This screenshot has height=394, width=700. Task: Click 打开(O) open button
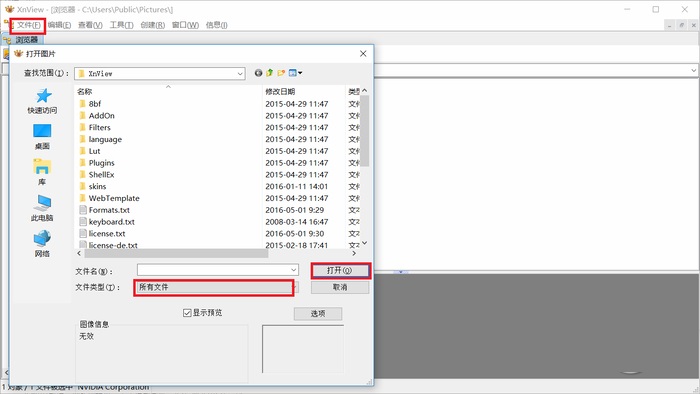coord(340,270)
